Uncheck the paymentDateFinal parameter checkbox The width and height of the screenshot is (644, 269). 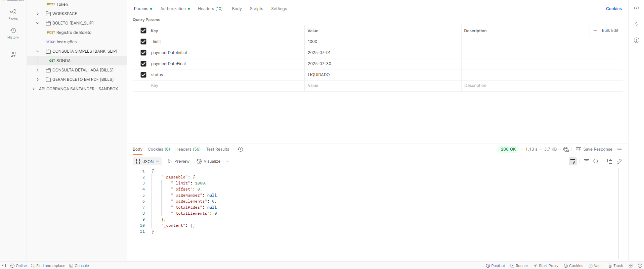tap(143, 64)
